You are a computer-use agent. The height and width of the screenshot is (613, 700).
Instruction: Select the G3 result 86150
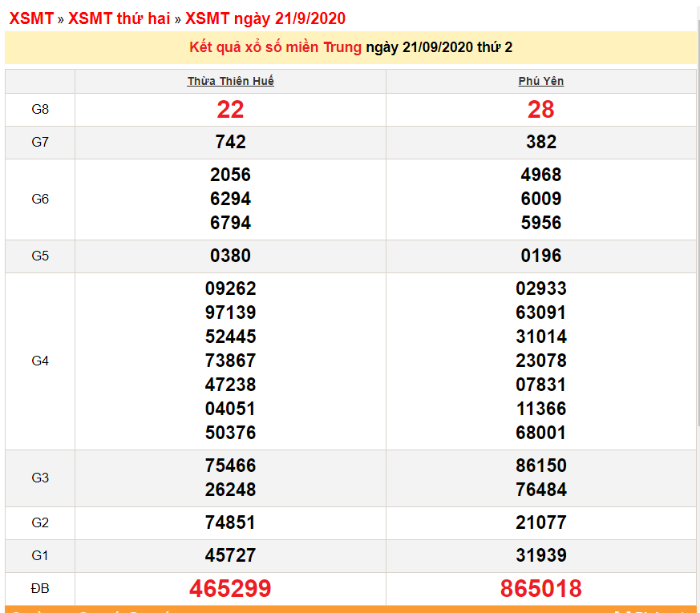[x=541, y=466]
